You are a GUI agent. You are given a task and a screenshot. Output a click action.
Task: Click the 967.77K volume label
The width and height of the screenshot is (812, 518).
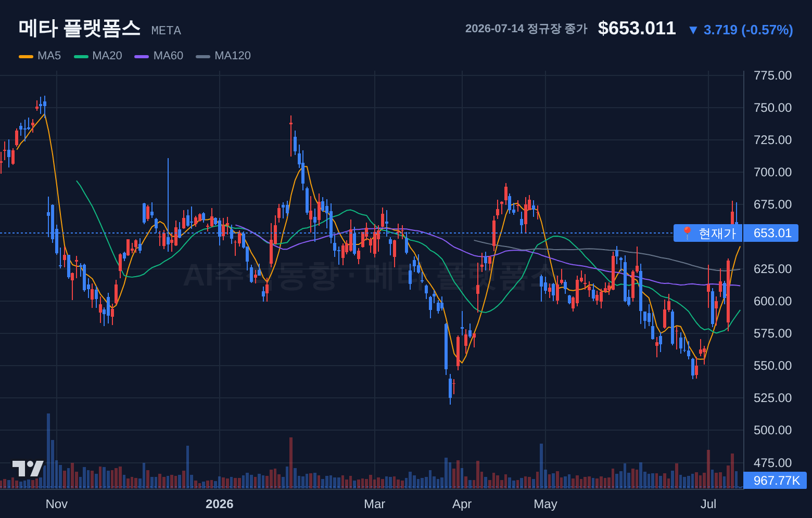(776, 480)
